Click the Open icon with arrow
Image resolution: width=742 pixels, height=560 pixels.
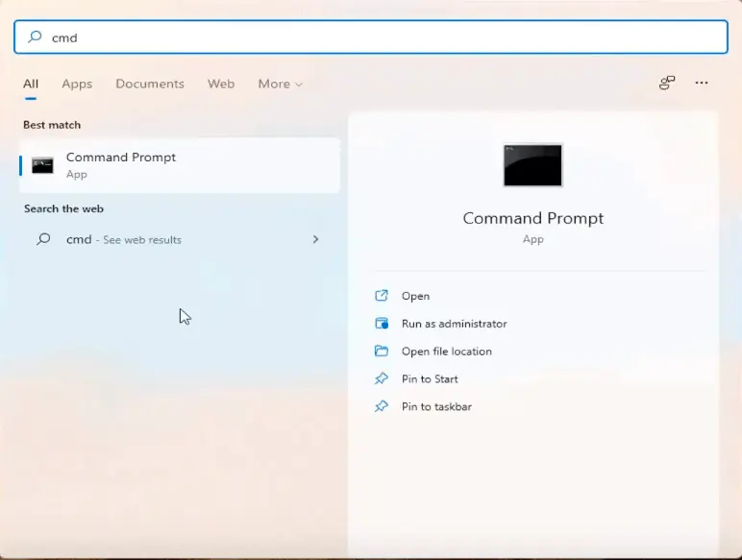coord(382,296)
